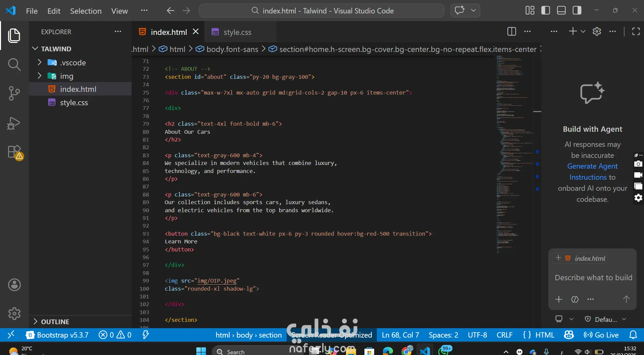The width and height of the screenshot is (644, 355).
Task: Click Generate Agent Instructions link
Action: 592,172
